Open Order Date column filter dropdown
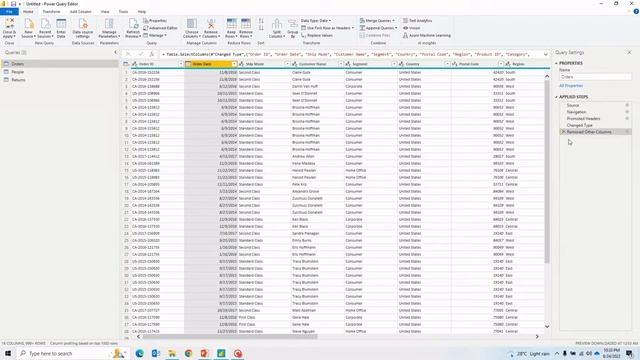Screen dimensions: 640x360 (x=234, y=64)
